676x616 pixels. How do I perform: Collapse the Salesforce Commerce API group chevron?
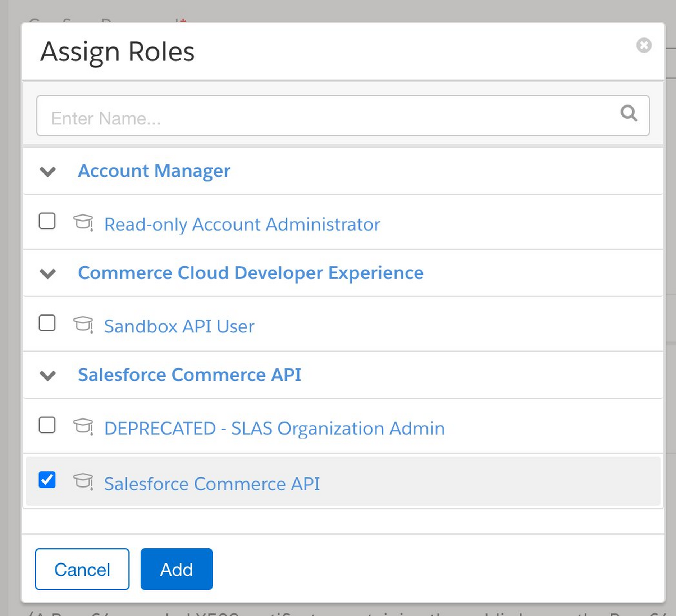[48, 376]
